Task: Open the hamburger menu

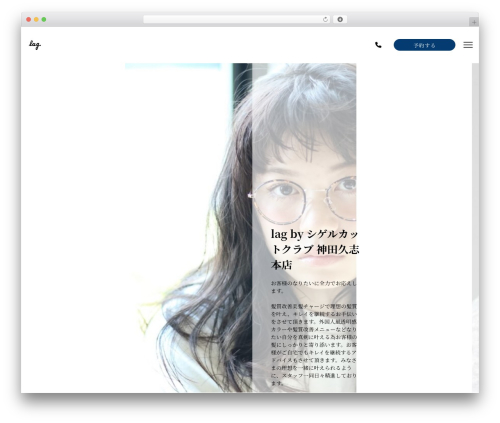Action: (x=468, y=45)
